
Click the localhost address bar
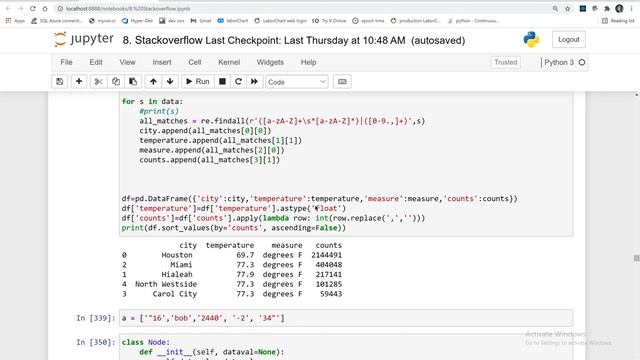point(302,9)
